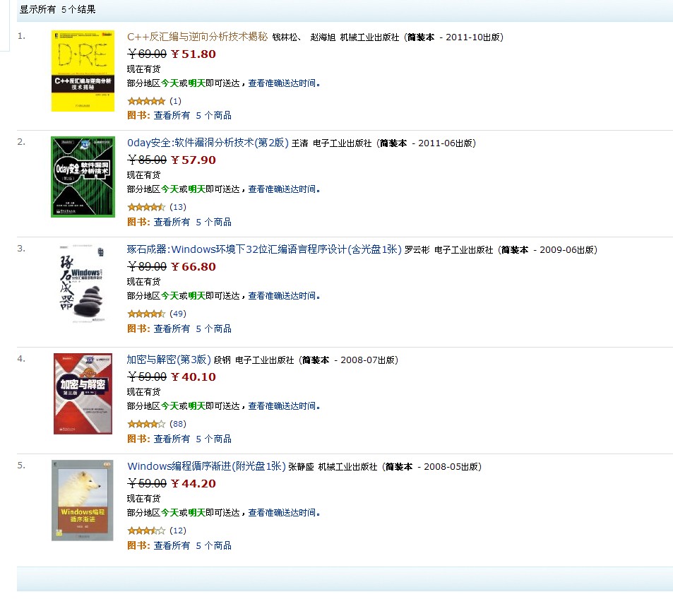Click the star rating of 0day安全 book
This screenshot has height=616, width=673.
pyautogui.click(x=146, y=208)
